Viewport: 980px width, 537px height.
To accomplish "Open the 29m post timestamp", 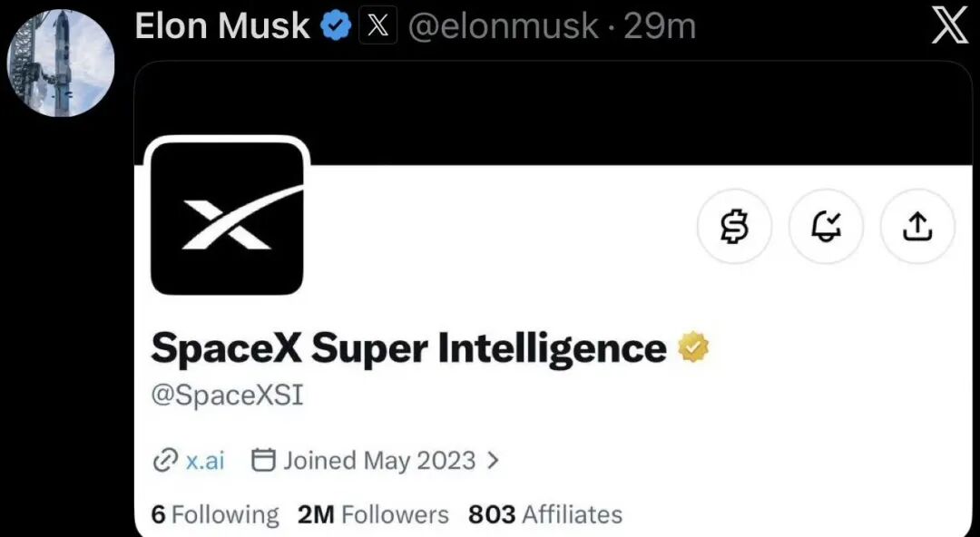I will pos(660,27).
